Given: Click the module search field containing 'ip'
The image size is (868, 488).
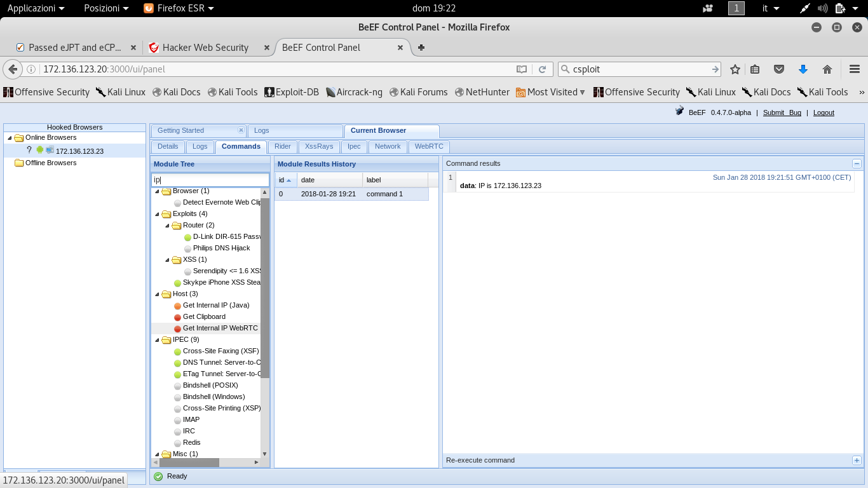Looking at the screenshot, I should pos(210,180).
